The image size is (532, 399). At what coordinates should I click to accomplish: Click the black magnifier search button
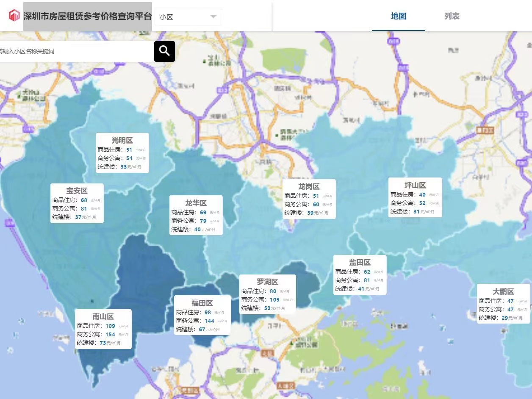164,51
